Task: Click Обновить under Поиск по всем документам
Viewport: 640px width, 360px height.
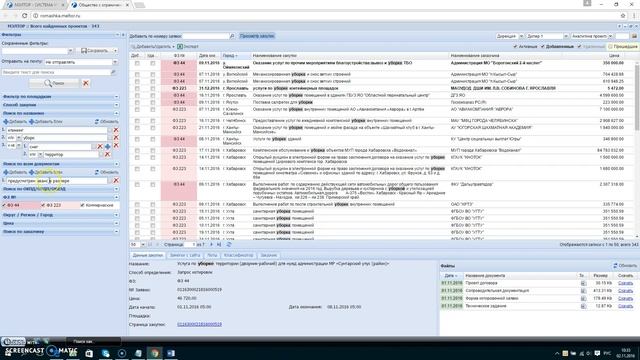Action: pyautogui.click(x=106, y=172)
